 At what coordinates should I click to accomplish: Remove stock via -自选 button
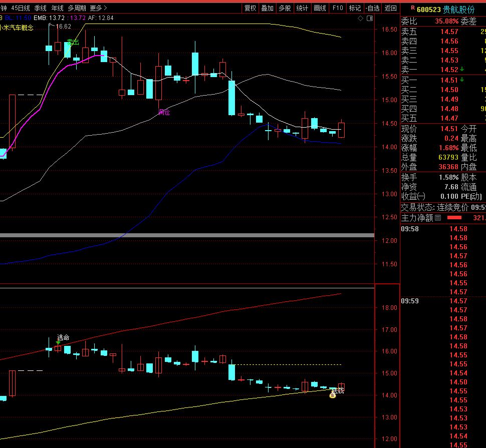click(372, 9)
